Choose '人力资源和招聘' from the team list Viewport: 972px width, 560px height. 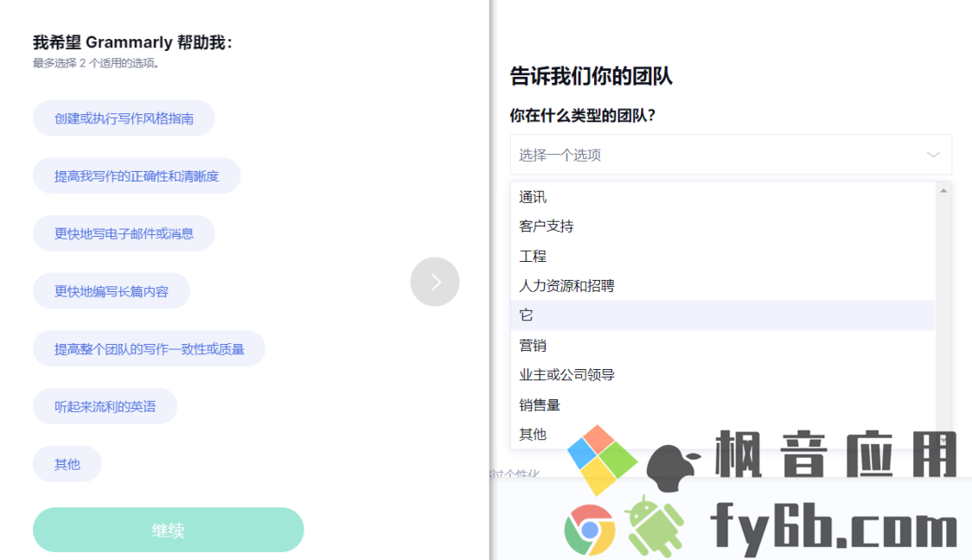(x=723, y=285)
